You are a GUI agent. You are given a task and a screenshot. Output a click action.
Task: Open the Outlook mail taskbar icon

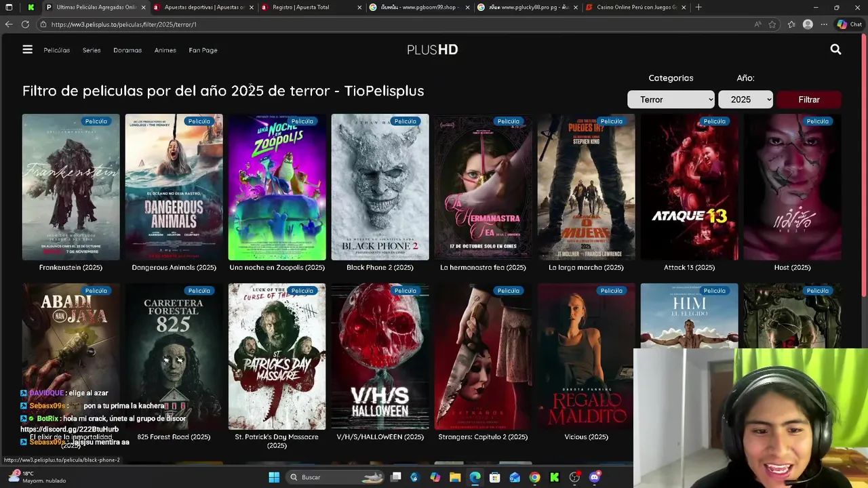515,477
